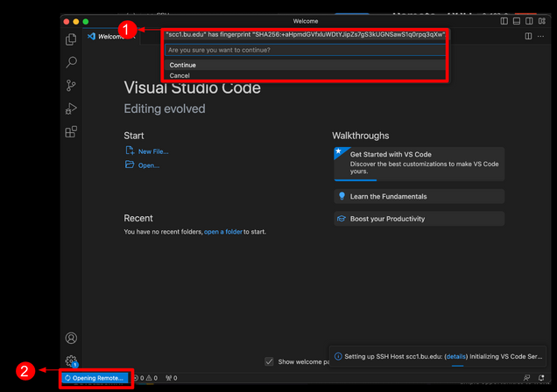Click the errors and warnings status item

pos(145,378)
